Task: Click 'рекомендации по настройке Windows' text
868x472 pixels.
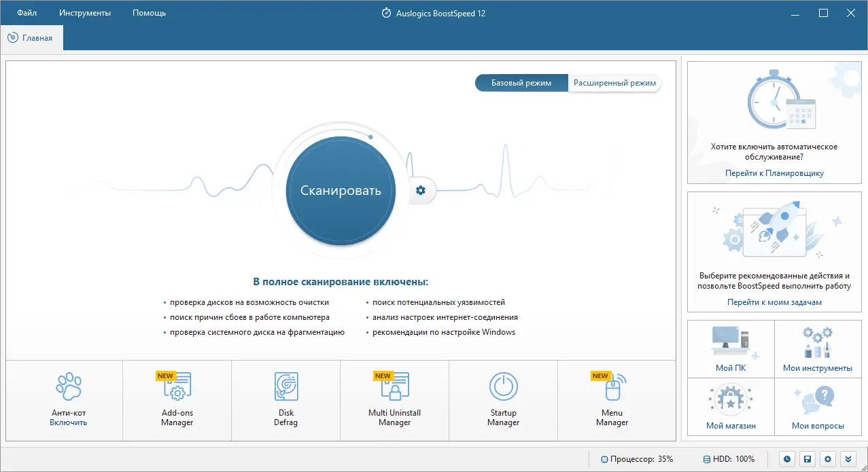Action: pos(443,332)
